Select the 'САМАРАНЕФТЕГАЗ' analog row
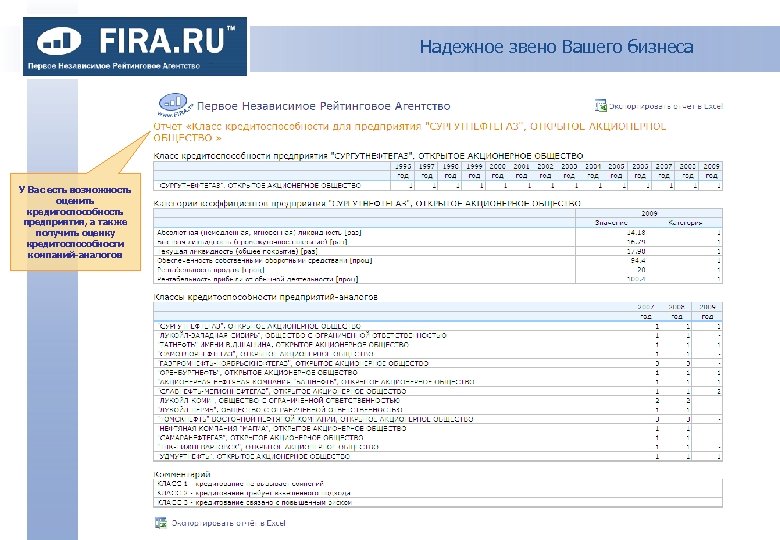 click(x=438, y=438)
